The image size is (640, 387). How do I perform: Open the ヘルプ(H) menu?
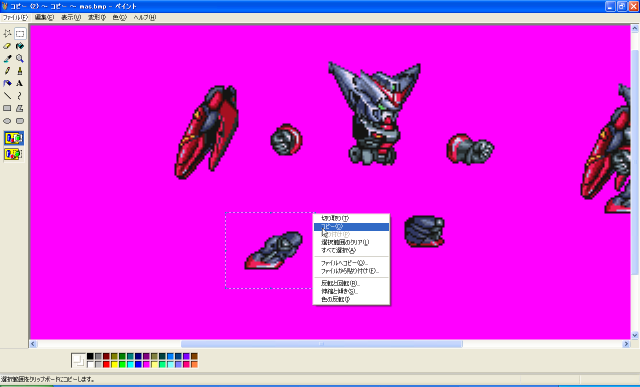click(x=144, y=18)
